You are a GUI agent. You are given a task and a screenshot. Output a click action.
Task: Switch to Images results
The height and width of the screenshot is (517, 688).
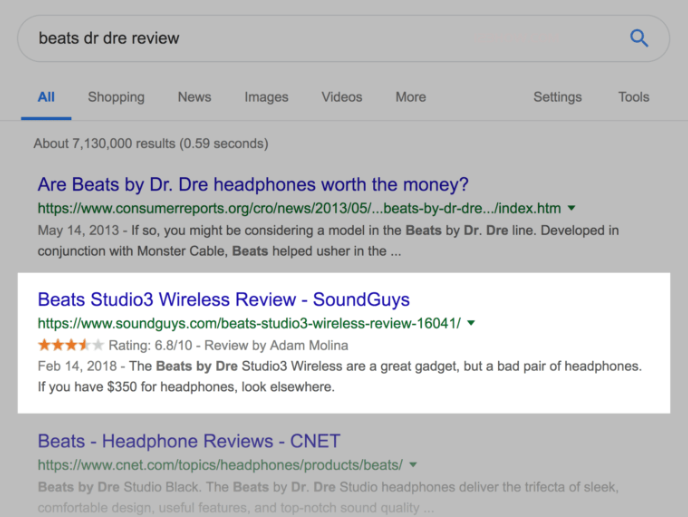tap(266, 97)
